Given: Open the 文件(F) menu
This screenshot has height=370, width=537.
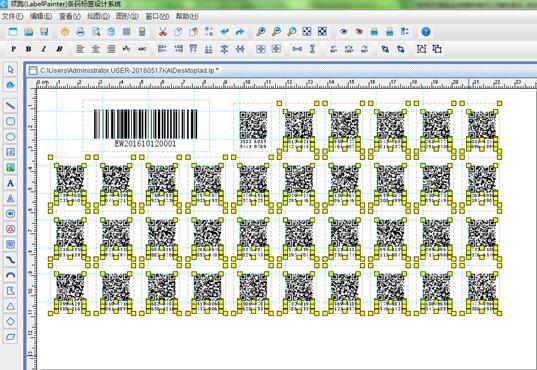Looking at the screenshot, I should coord(13,16).
